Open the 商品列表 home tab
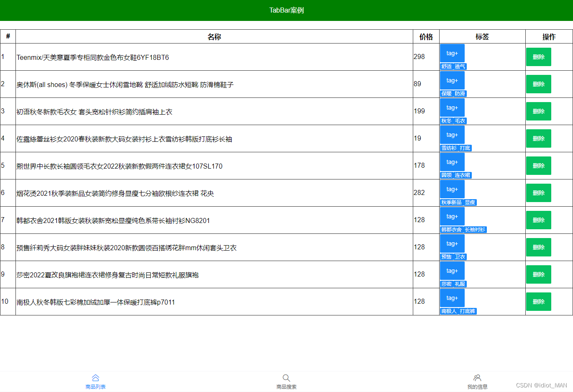 95,382
